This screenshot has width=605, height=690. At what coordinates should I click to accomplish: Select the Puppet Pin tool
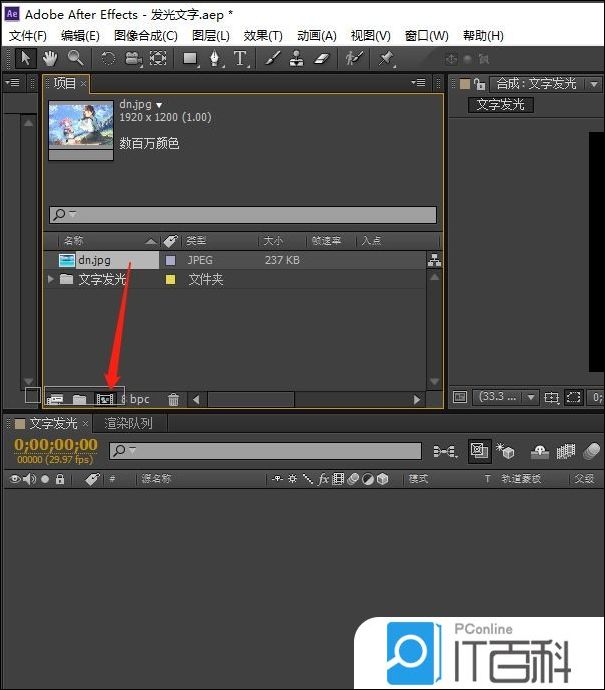click(x=386, y=58)
